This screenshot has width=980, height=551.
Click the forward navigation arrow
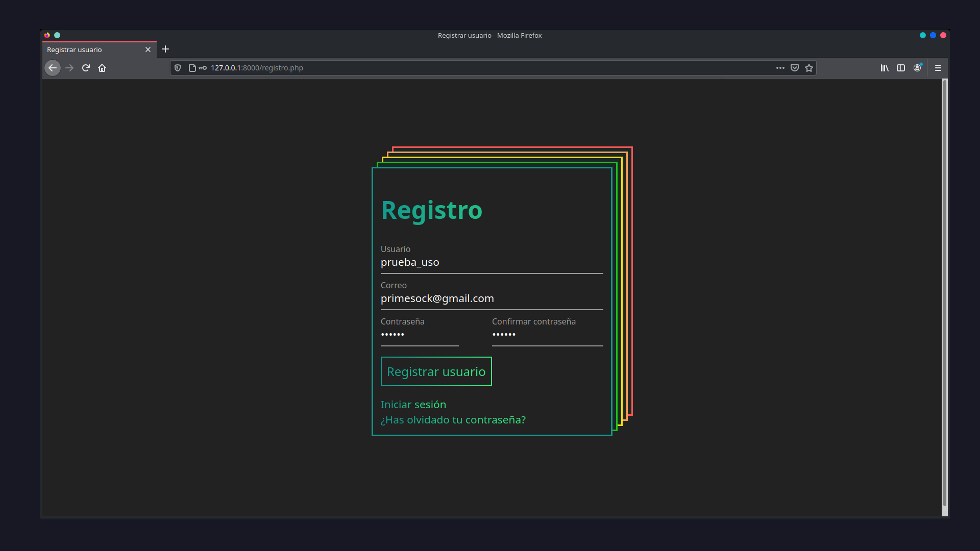[x=69, y=67]
